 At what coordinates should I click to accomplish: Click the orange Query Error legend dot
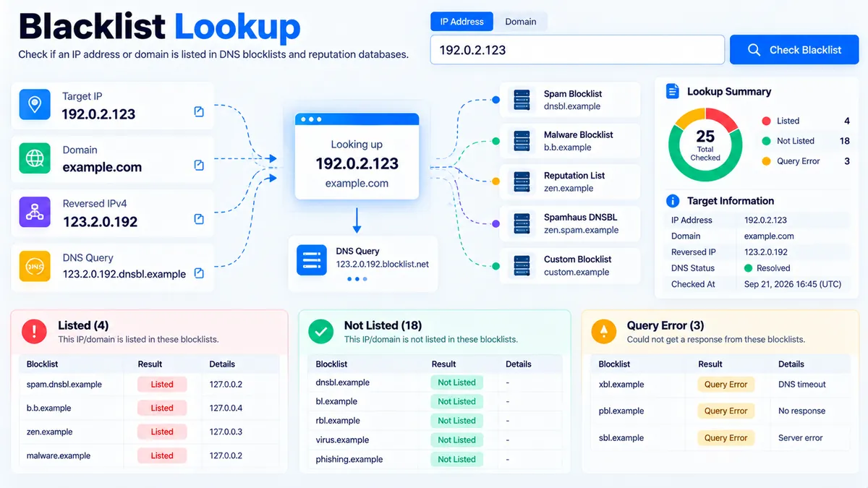pos(766,161)
